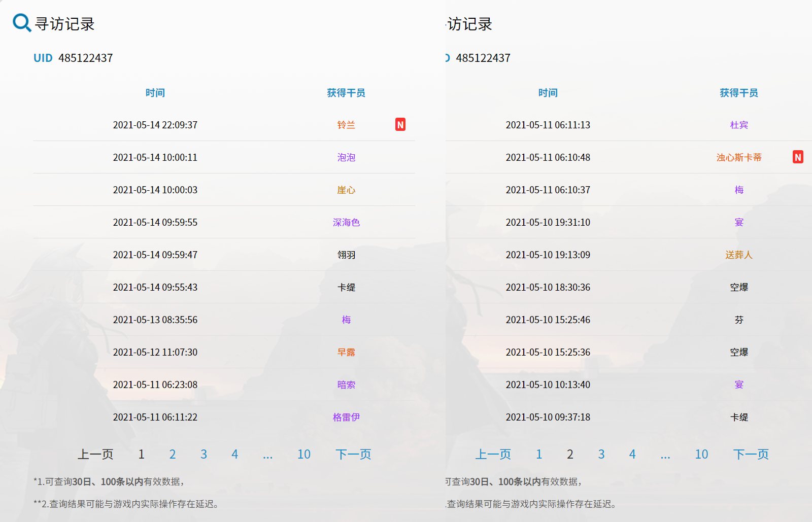
Task: Go to 上一页 in the right panel
Action: [x=493, y=454]
